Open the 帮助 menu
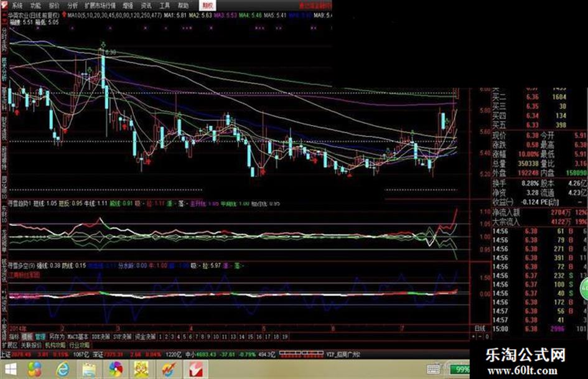Viewport: 588px width, 379px height. [183, 5]
